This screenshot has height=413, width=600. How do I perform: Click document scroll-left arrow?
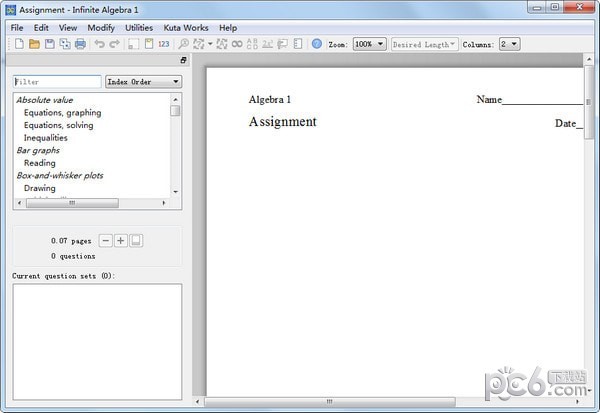pyautogui.click(x=197, y=402)
